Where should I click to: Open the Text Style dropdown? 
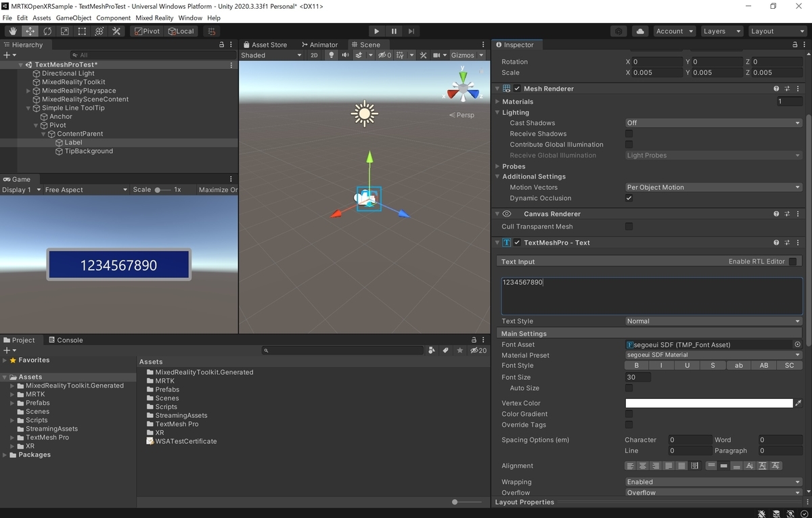coord(713,321)
